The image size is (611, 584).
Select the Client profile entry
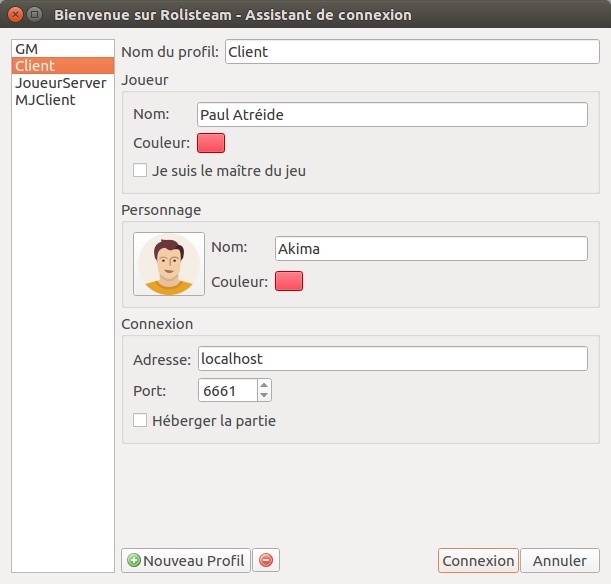[35, 66]
